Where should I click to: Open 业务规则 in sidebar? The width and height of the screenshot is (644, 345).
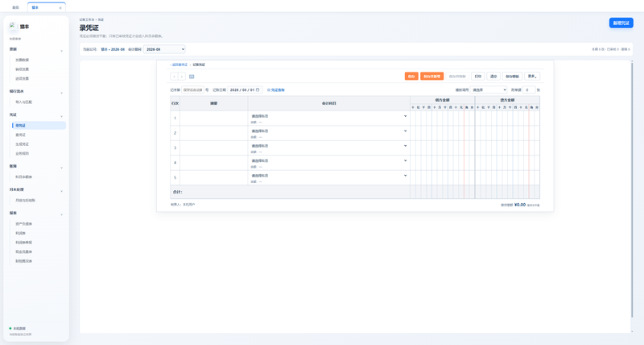(23, 153)
